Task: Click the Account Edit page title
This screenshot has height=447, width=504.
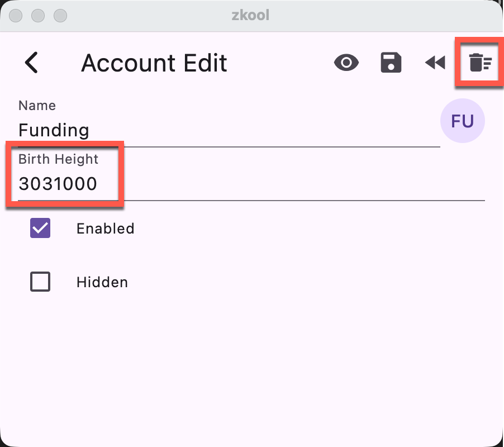Action: pos(154,63)
